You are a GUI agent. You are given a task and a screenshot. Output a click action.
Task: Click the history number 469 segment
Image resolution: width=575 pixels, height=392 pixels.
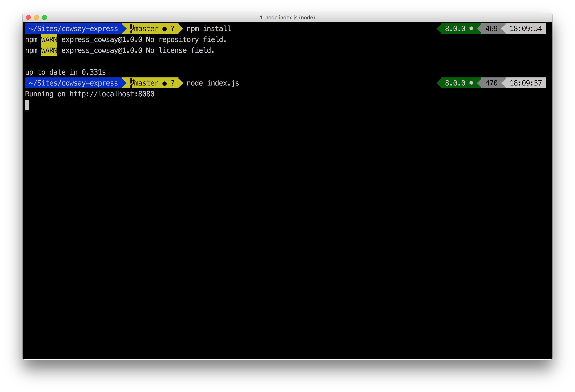point(491,28)
